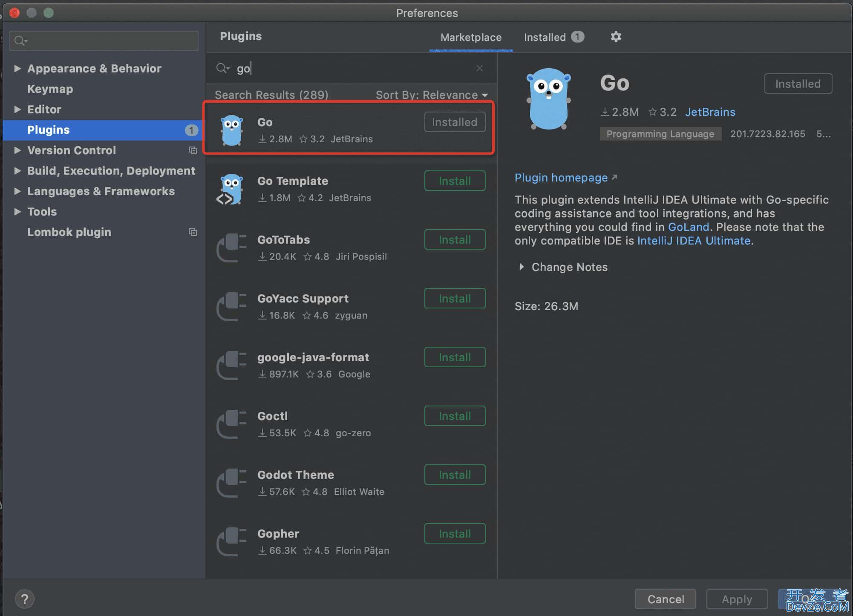Open the GoLand link in description
Screen dimensions: 853x616
(689, 227)
